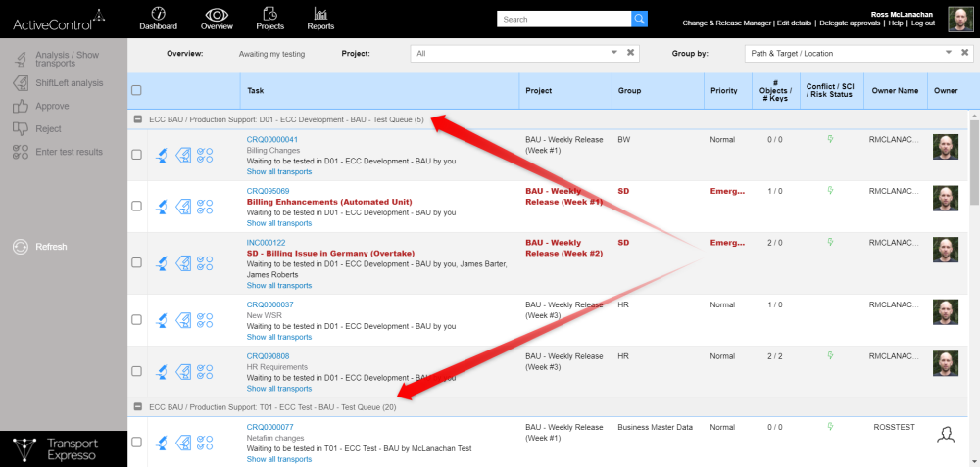Viewport: 980px width, 467px height.
Task: Click the ActiveControl logo
Action: coord(58,20)
